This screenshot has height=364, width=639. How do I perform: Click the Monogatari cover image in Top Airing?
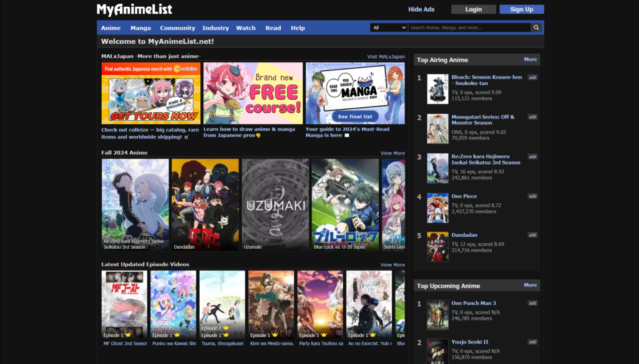[x=437, y=128]
